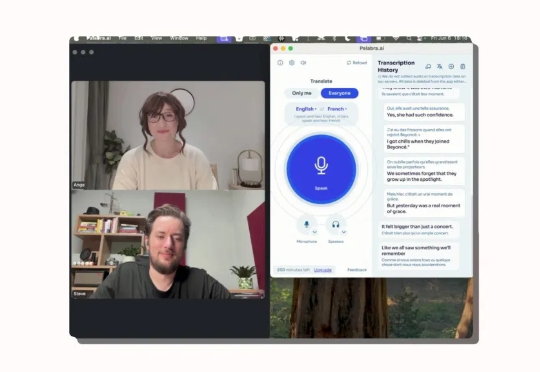Open the English source language dropdown
Image resolution: width=540 pixels, height=372 pixels.
click(306, 109)
